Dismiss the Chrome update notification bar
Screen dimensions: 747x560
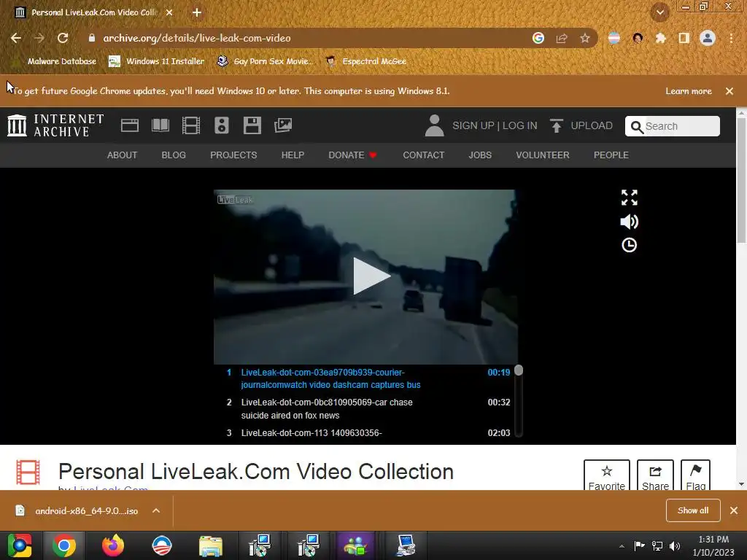[729, 91]
